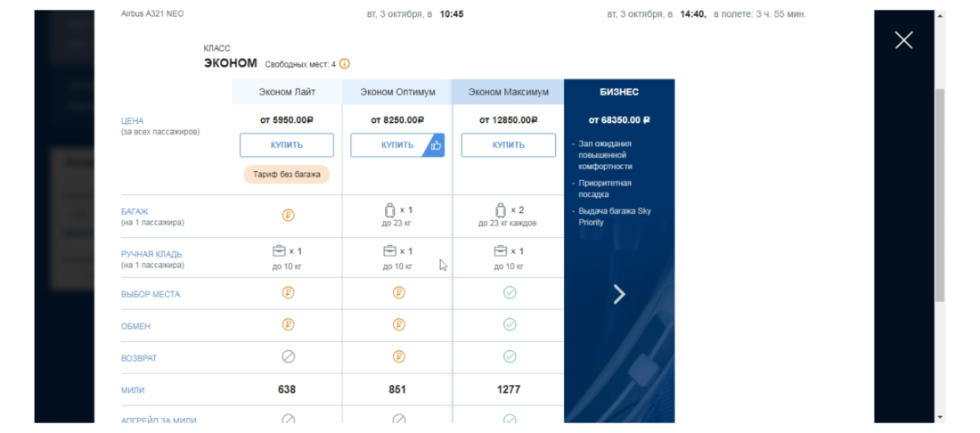The height and width of the screenshot is (433, 980).
Task: Click the thumbs-up icon on Эконом Оптимум
Action: [436, 145]
